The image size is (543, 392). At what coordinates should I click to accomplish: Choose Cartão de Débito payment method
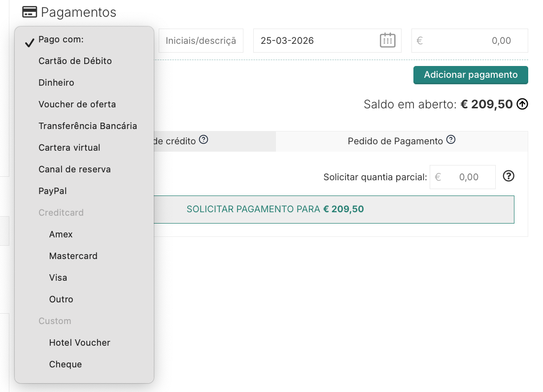click(x=84, y=61)
